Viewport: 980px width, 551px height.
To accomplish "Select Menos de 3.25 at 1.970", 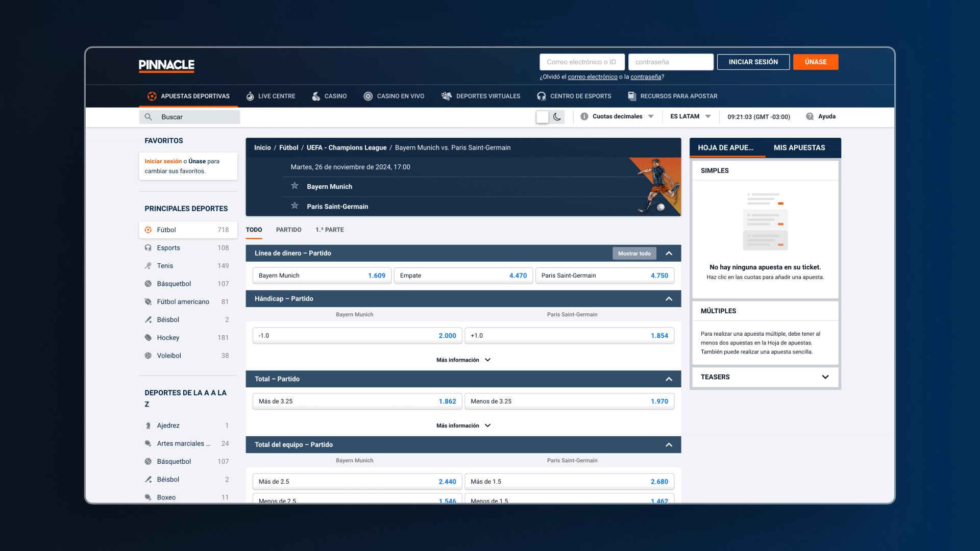I will pyautogui.click(x=570, y=402).
